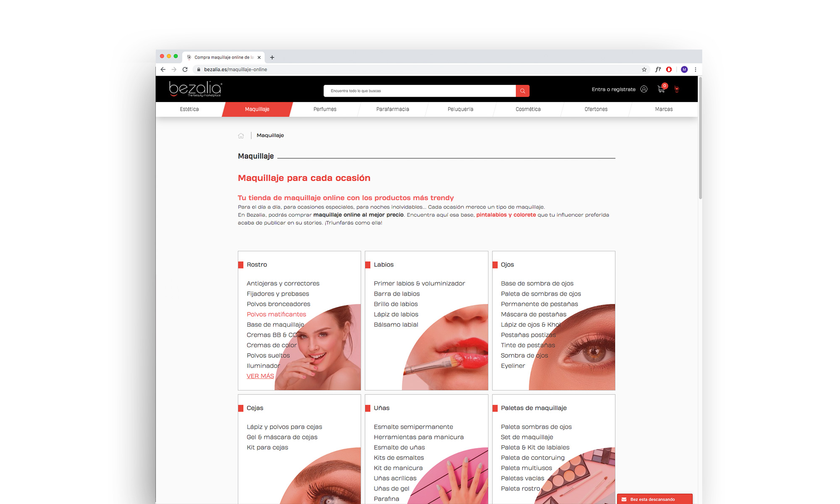Click the site padlock icon
The height and width of the screenshot is (504, 840).
pyautogui.click(x=199, y=69)
